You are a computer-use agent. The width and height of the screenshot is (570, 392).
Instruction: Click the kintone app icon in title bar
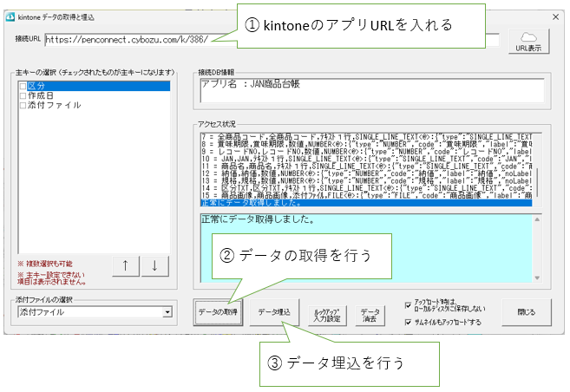tap(10, 17)
